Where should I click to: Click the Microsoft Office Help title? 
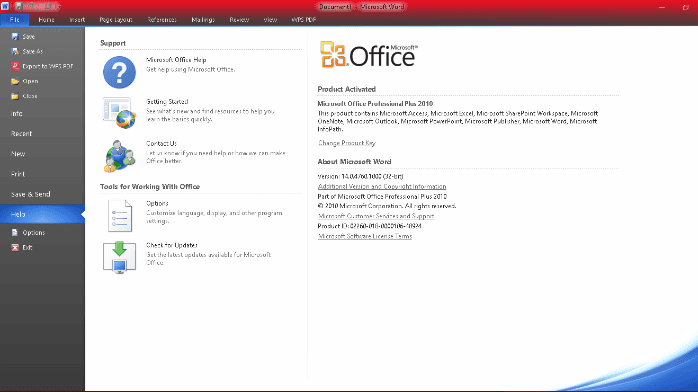pyautogui.click(x=176, y=60)
